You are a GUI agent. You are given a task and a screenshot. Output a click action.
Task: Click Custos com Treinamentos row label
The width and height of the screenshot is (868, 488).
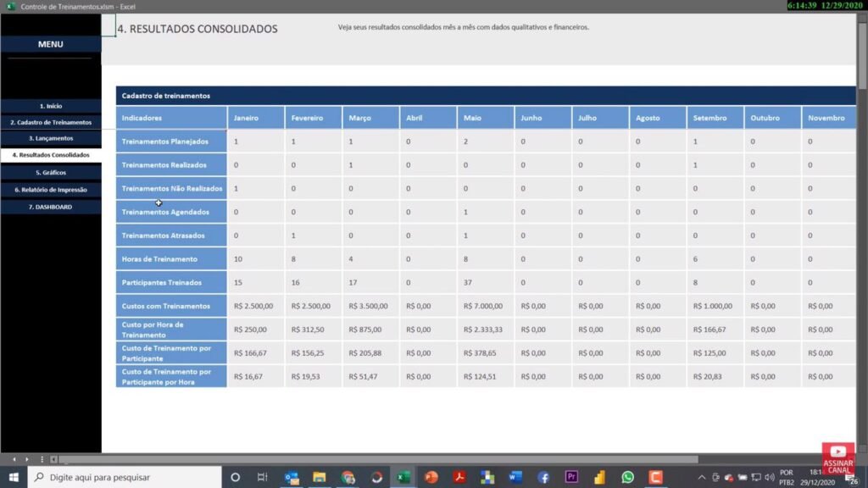click(x=171, y=306)
